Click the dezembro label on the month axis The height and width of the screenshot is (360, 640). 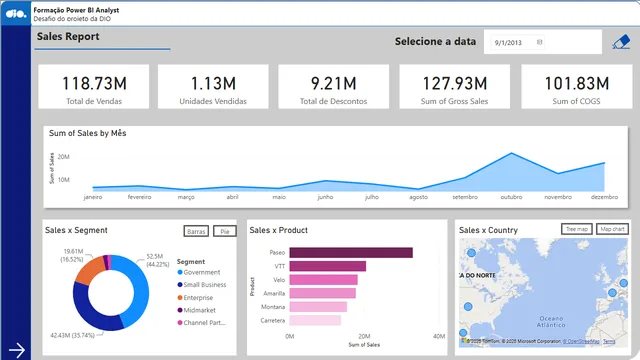click(604, 197)
